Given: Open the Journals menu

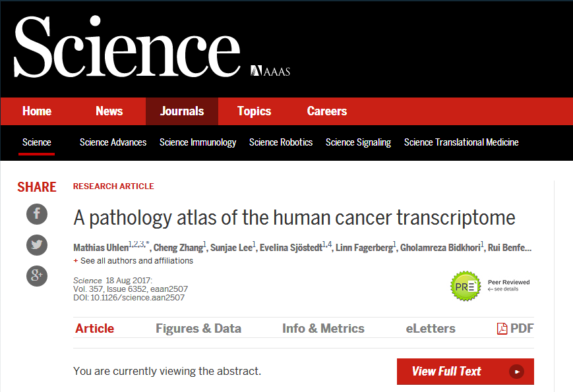Looking at the screenshot, I should coord(182,111).
